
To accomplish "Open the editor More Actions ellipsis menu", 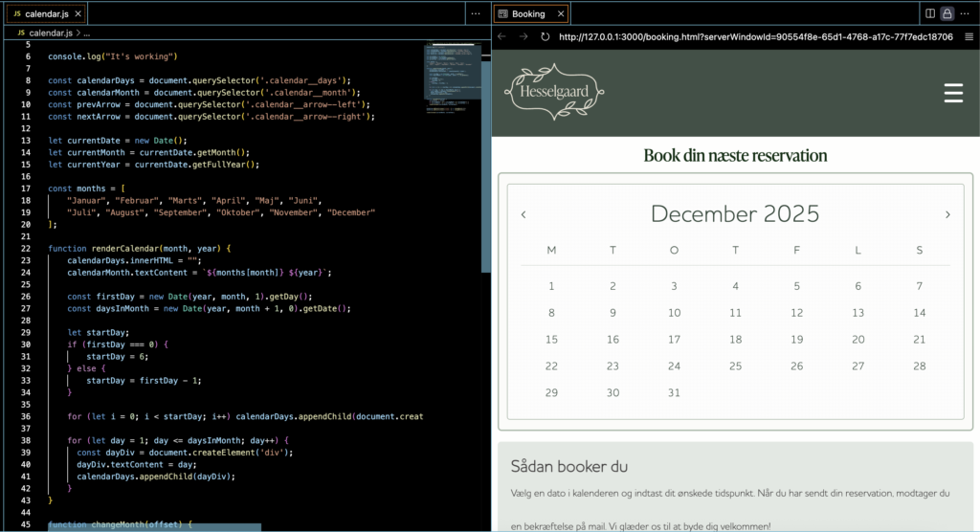I will (x=476, y=13).
